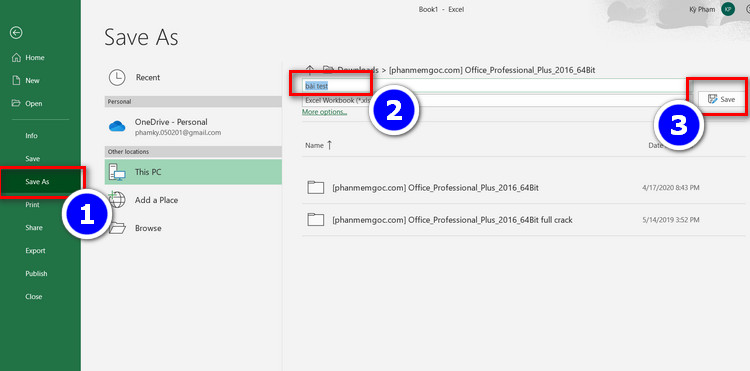This screenshot has height=371, width=750.
Task: Select OneDrive - Personal location
Action: 193,127
